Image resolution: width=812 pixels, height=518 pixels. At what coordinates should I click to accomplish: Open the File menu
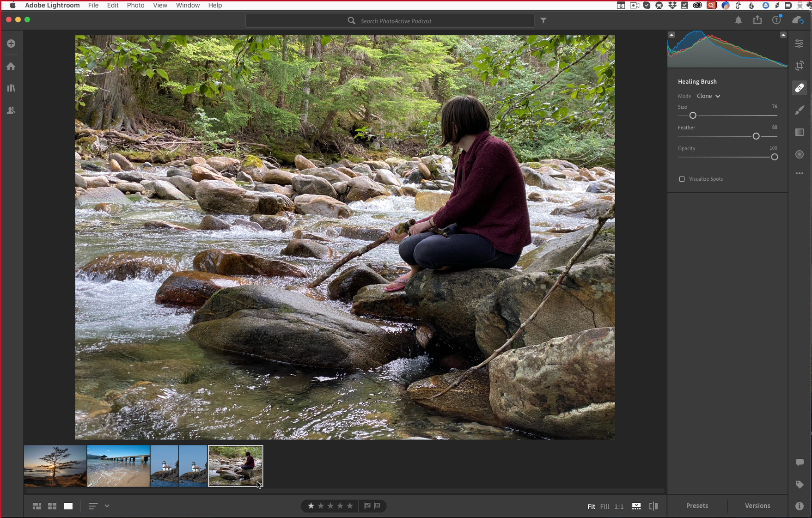tap(93, 5)
